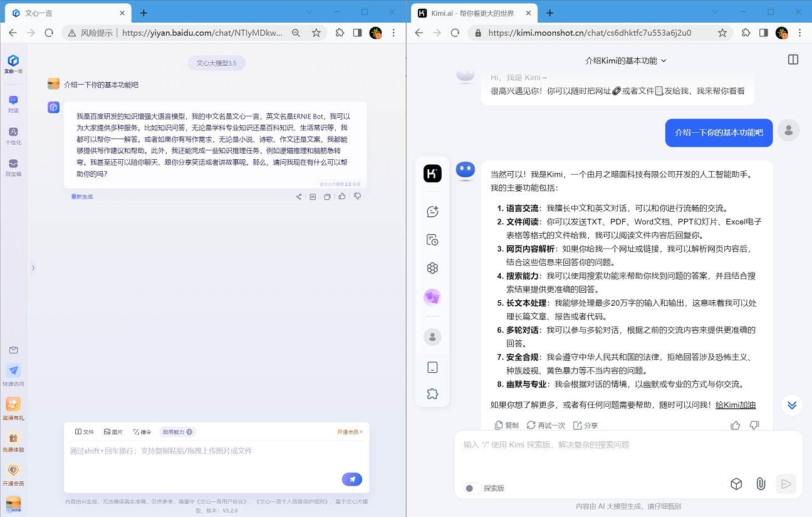Click 再试一次 below Kimi's answer
Viewport: 812px width, 517px height.
coord(546,425)
